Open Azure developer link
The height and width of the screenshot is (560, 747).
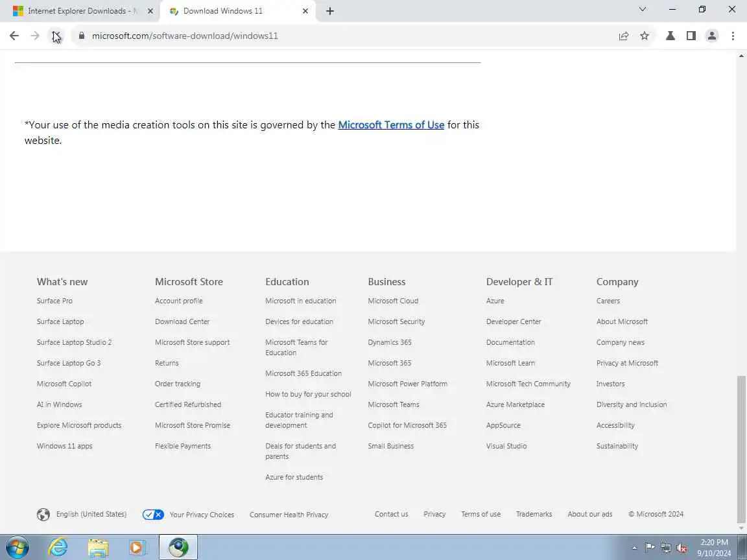(x=495, y=301)
